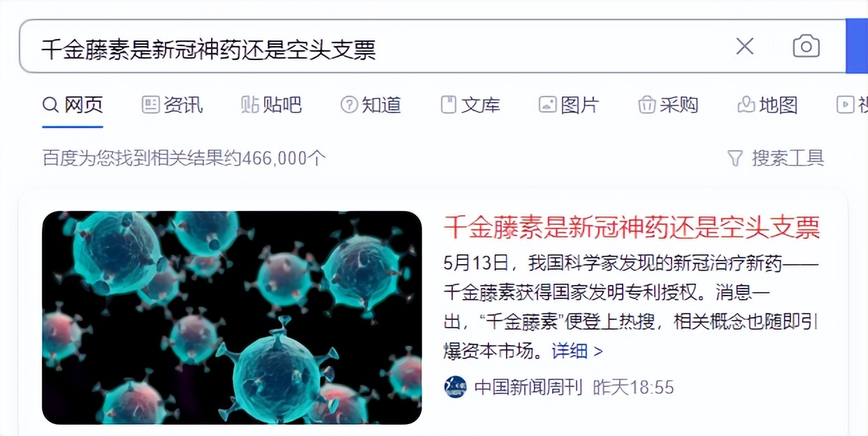Click the 图片 picture icon
This screenshot has height=436, width=868.
point(547,105)
